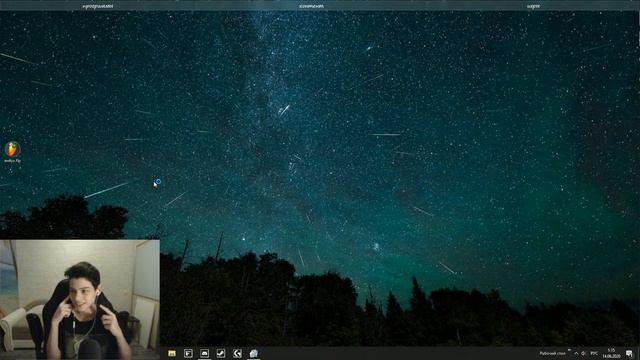Image resolution: width=640 pixels, height=360 pixels.
Task: Show hidden system tray icons
Action: [x=576, y=353]
